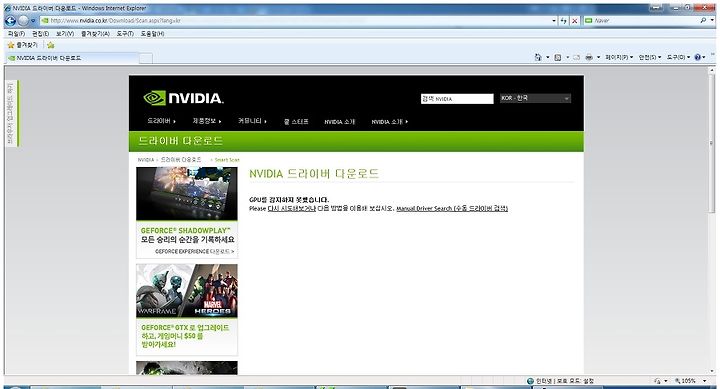Click the blue help question mark icon
Screen dimensions: 720x389
click(x=698, y=57)
